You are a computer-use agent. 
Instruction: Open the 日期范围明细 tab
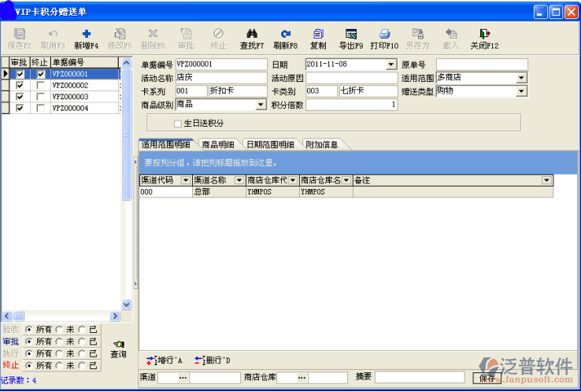[270, 144]
